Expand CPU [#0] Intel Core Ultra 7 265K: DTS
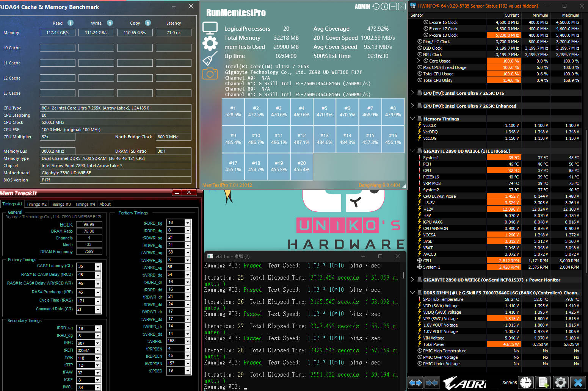Screen dimensions: 588x391 click(x=412, y=93)
